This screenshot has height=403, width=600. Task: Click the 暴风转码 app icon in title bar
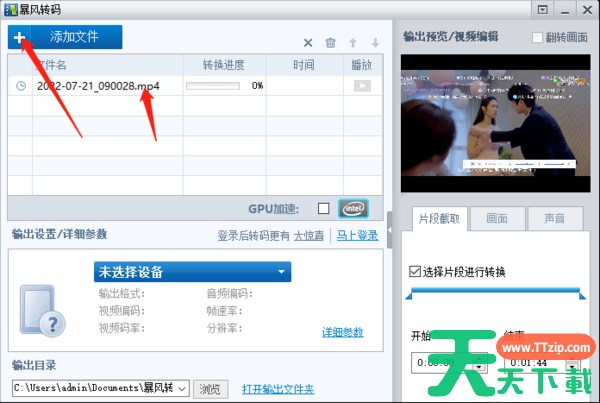11,10
